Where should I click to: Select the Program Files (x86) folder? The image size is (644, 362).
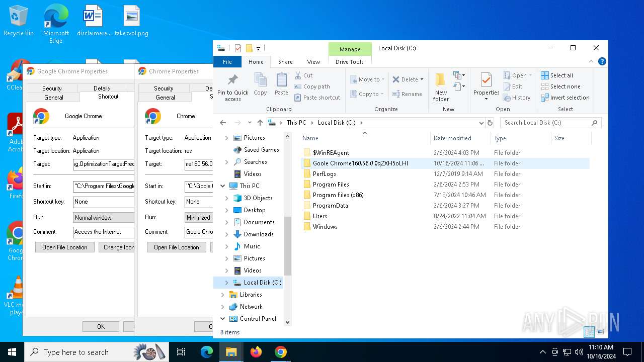(338, 195)
